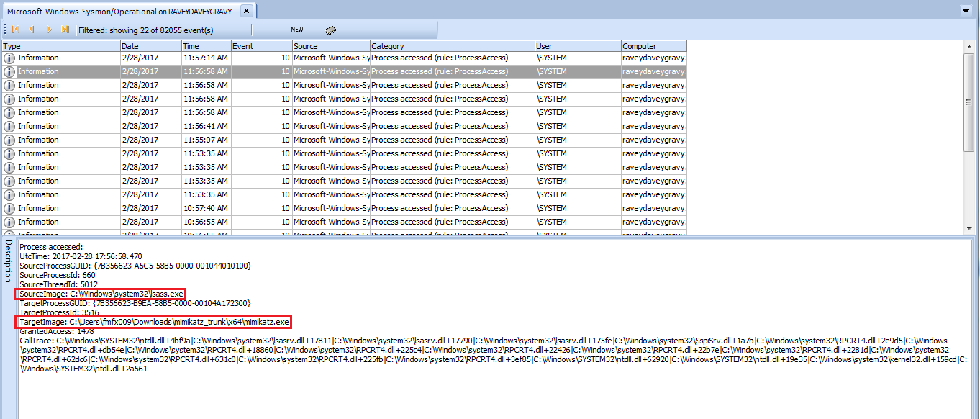Sort events by the Time column
Screen dimensions: 980x419
click(x=206, y=46)
